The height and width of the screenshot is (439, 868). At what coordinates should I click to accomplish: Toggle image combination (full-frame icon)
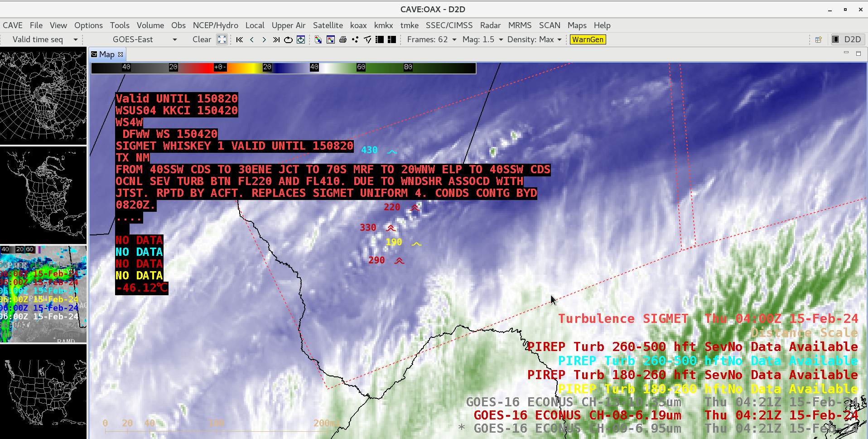222,39
